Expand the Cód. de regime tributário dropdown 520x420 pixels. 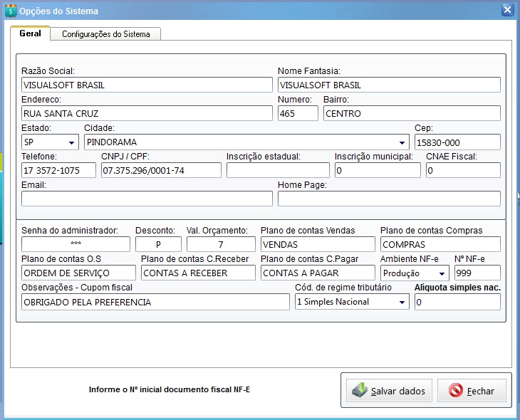pyautogui.click(x=402, y=302)
